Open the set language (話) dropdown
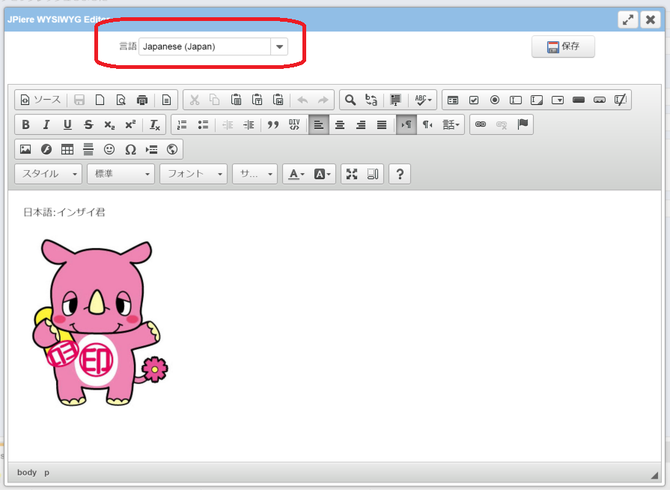This screenshot has height=490, width=670. coord(451,125)
